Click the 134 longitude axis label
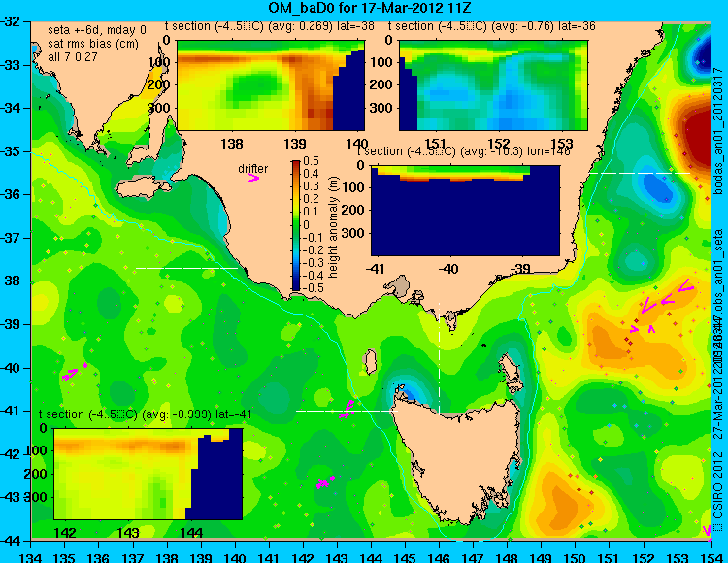Viewport: 728px width, 563px height. pyautogui.click(x=32, y=557)
